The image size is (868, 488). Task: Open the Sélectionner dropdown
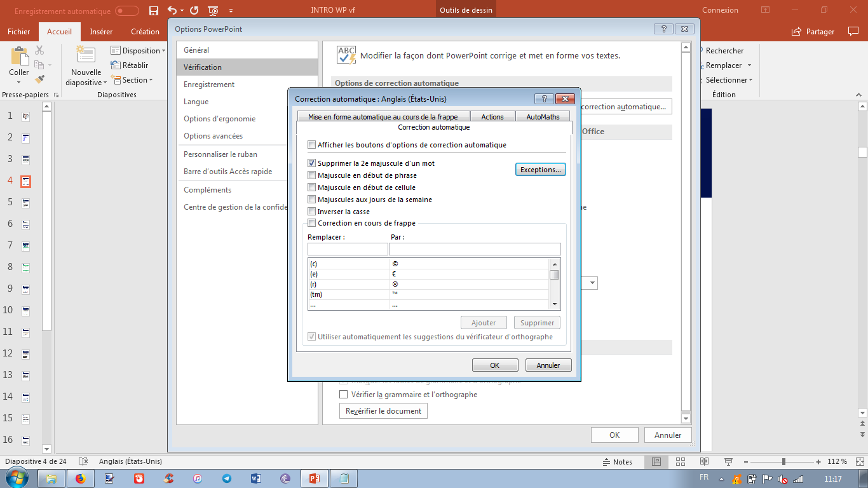[x=728, y=79]
